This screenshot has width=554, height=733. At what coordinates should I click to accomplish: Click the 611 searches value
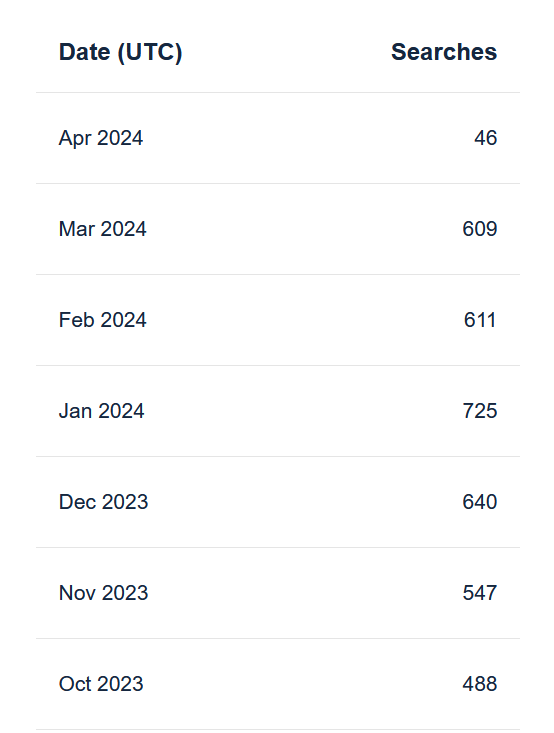[480, 320]
